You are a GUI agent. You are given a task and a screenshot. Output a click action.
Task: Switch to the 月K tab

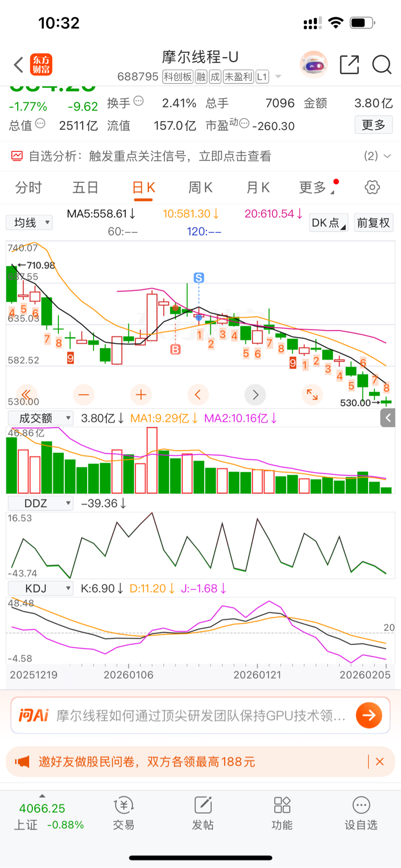tap(258, 187)
